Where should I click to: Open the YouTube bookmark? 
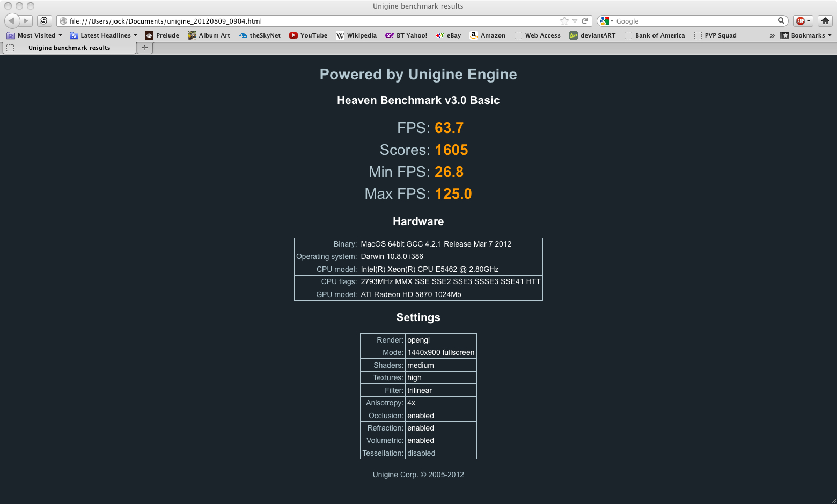pos(309,35)
